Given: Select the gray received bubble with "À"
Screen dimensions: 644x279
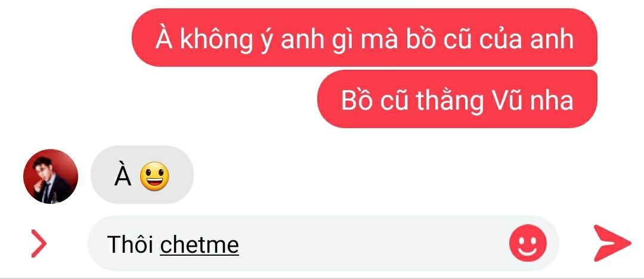Looking at the screenshot, I should pos(142,175).
